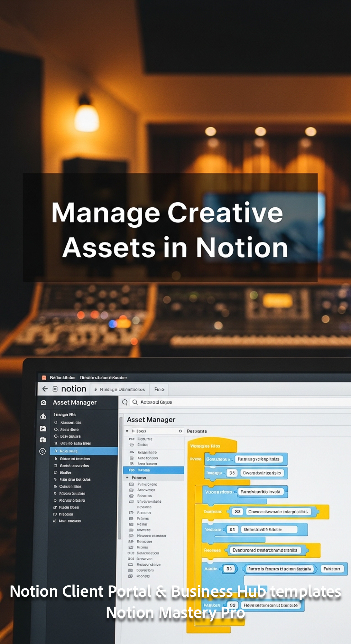351x644 pixels.
Task: Collapse the 'Panows' section arrow in the list
Action: pos(127,478)
